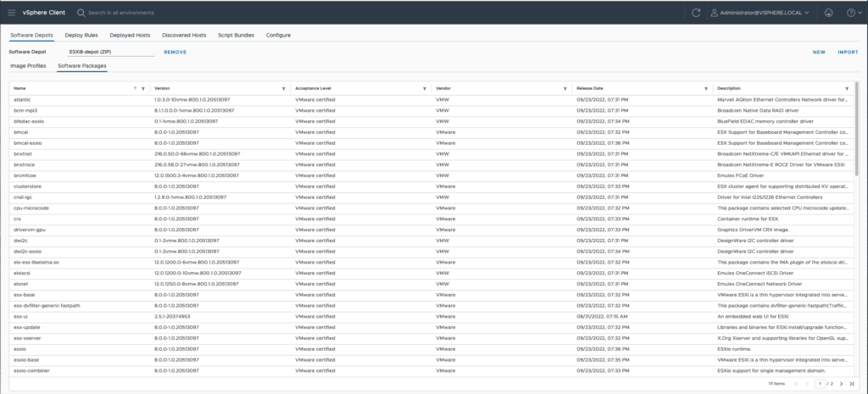Open the hamburger navigation menu
868x394 pixels.
(11, 13)
